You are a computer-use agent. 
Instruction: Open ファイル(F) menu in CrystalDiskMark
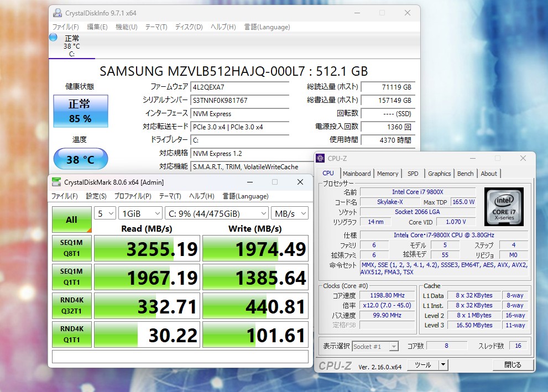click(x=65, y=196)
